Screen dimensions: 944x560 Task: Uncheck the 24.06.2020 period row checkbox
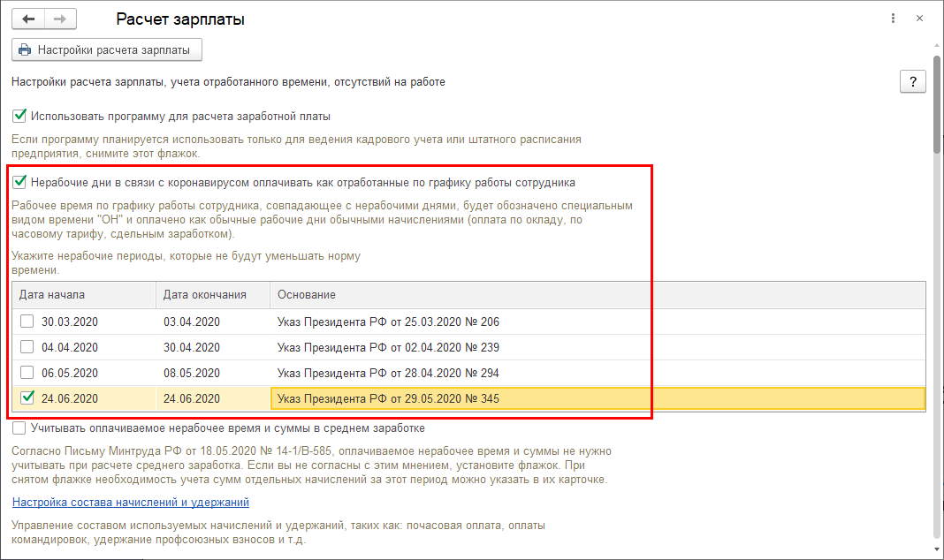(27, 398)
